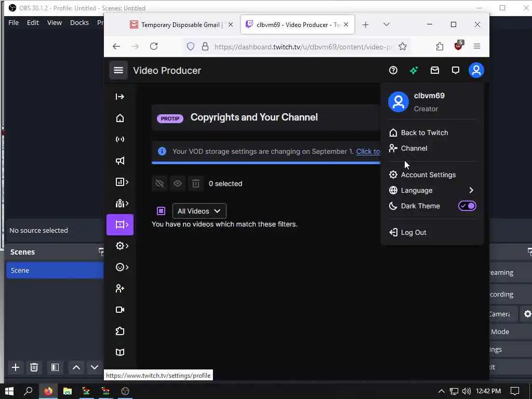Open the puzzle-piece Extensions sidebar icon
Viewport: 532px width, 399px height.
(x=120, y=331)
